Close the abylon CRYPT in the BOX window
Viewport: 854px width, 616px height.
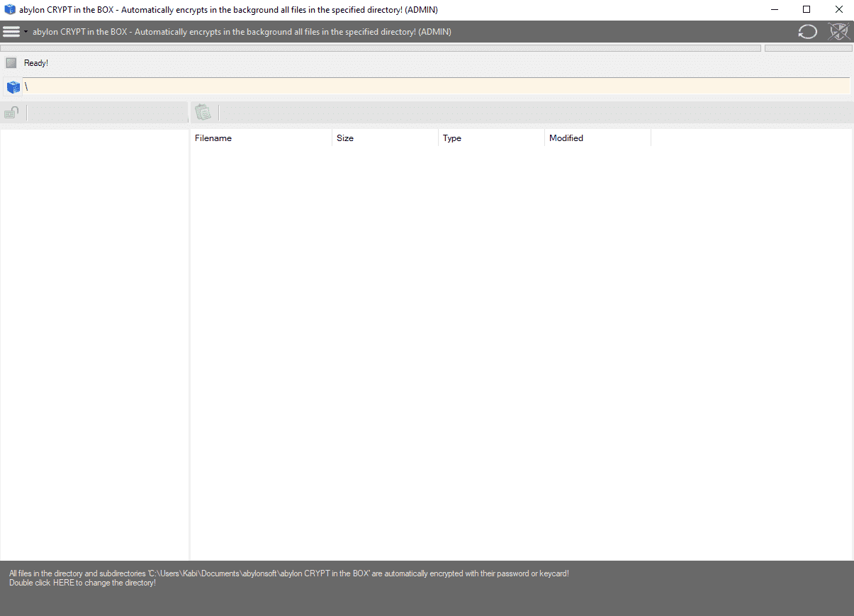point(838,10)
